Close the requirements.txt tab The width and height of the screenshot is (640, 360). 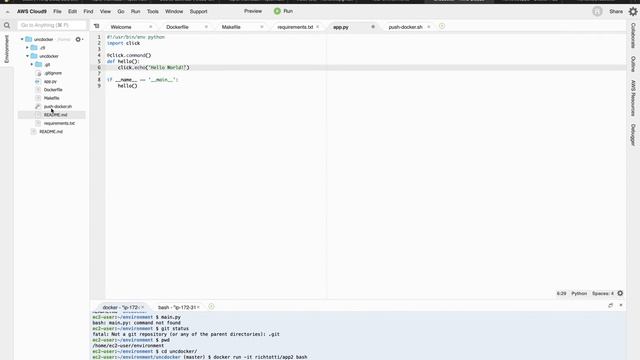(318, 27)
